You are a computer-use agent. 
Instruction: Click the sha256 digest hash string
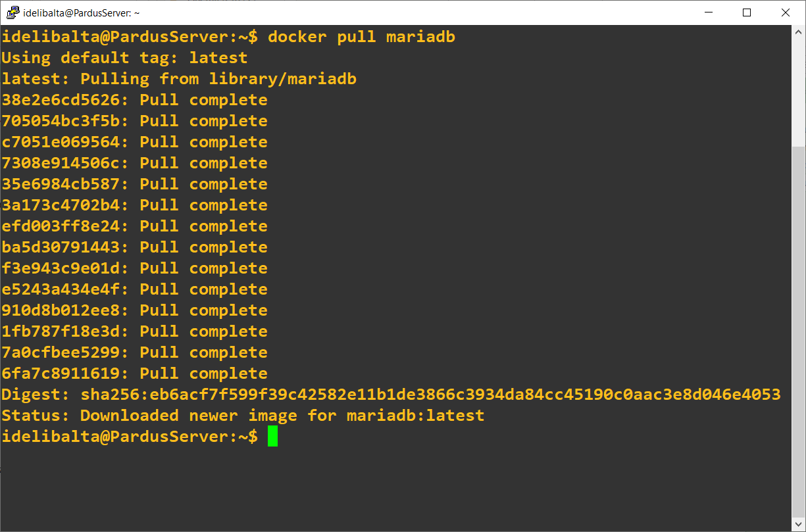430,395
